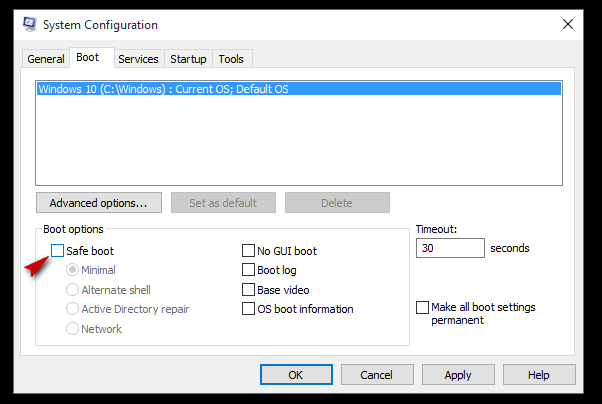
Task: Select the Windows 10 boot entry
Action: coord(299,89)
